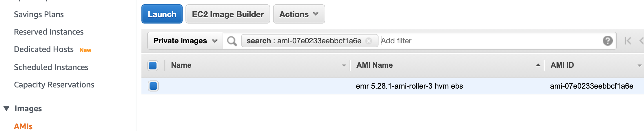The width and height of the screenshot is (644, 131).
Task: Click the search magnifier icon
Action: coord(232,41)
